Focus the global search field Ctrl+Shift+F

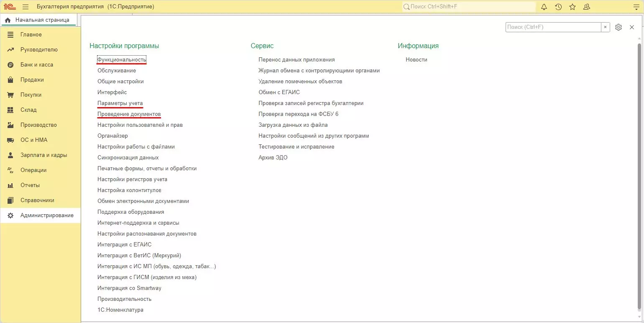click(468, 7)
